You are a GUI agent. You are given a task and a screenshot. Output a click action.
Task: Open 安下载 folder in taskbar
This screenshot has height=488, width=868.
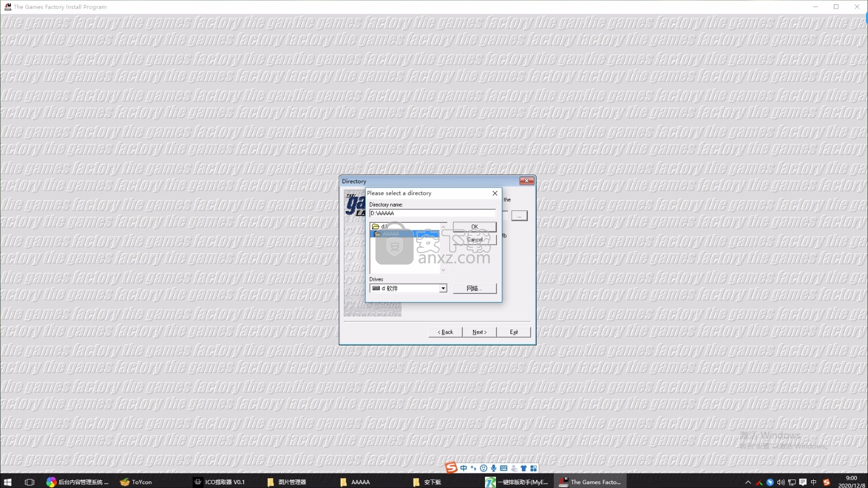427,481
